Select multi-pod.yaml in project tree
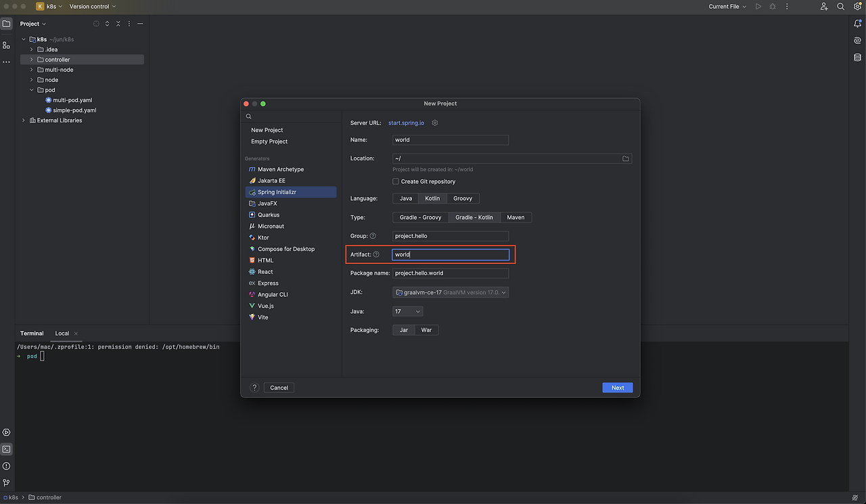The height and width of the screenshot is (504, 866). coord(72,100)
